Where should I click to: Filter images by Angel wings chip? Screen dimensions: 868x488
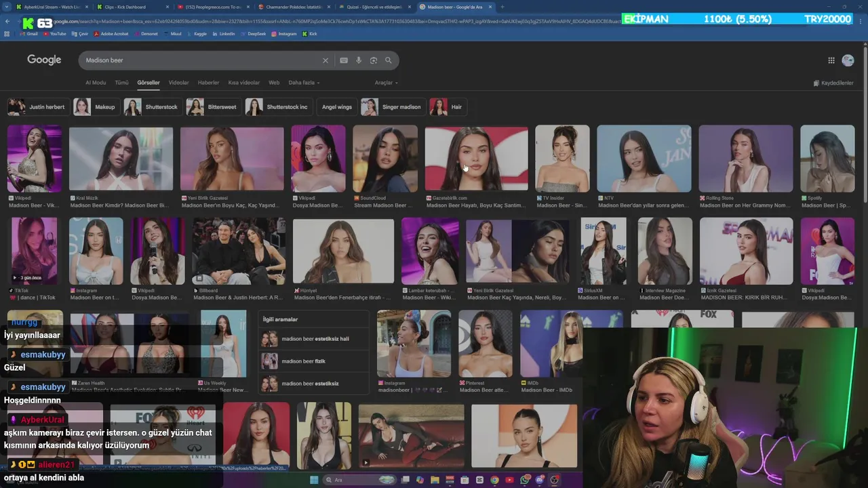tap(336, 107)
